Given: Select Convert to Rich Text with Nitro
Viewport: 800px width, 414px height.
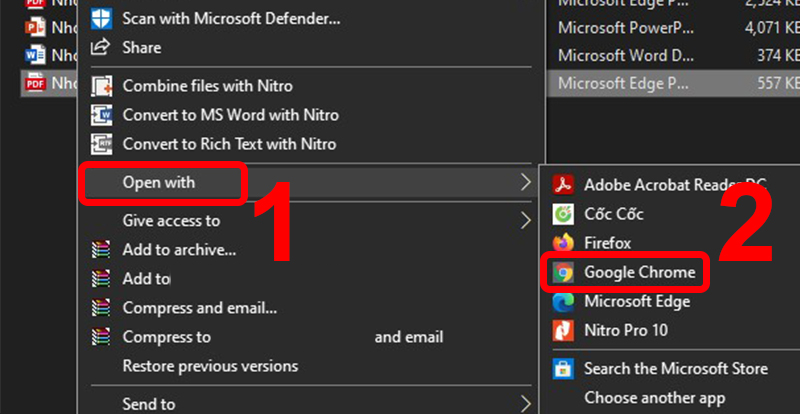Looking at the screenshot, I should tap(229, 144).
